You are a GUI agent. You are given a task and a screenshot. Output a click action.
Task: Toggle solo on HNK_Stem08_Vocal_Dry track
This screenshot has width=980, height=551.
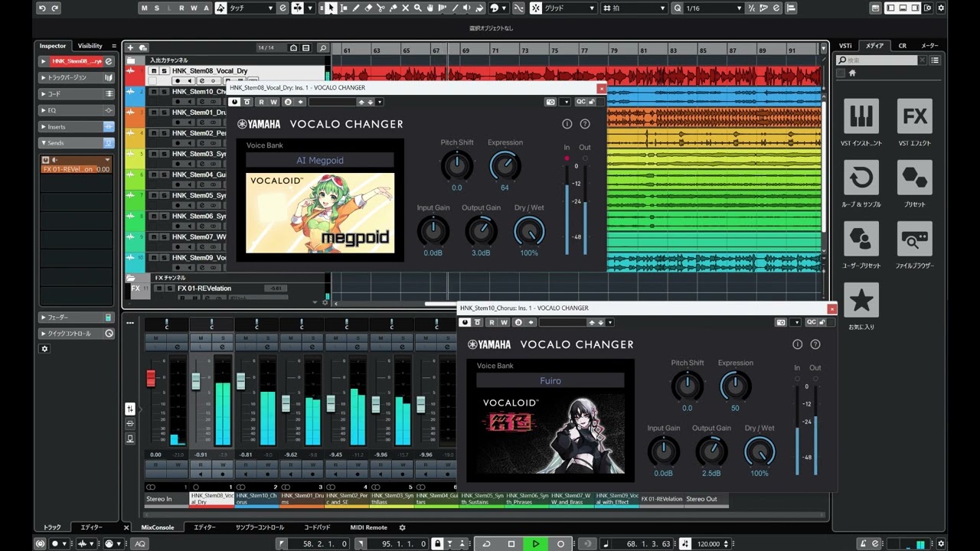pyautogui.click(x=163, y=71)
